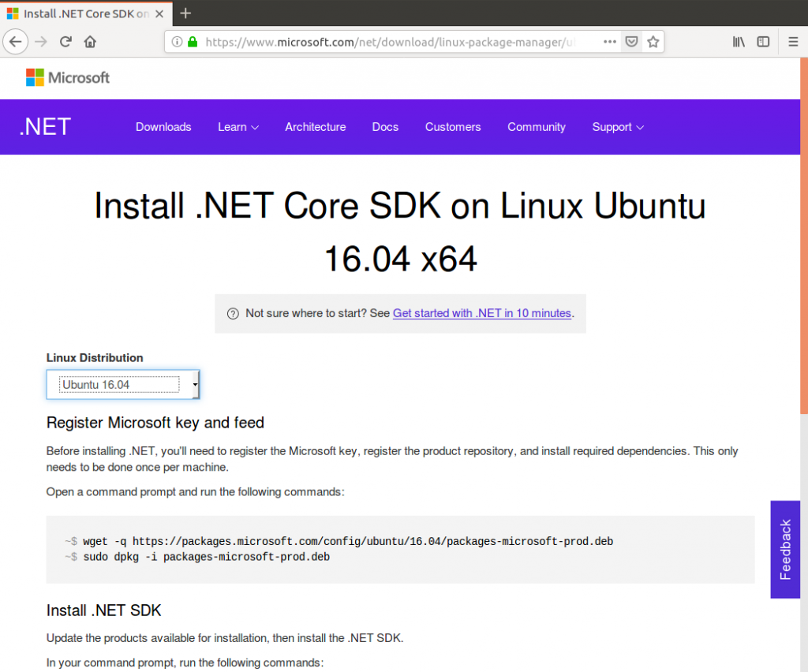The width and height of the screenshot is (808, 672).
Task: Select the Install .NET Core SDK tab
Action: pyautogui.click(x=85, y=13)
